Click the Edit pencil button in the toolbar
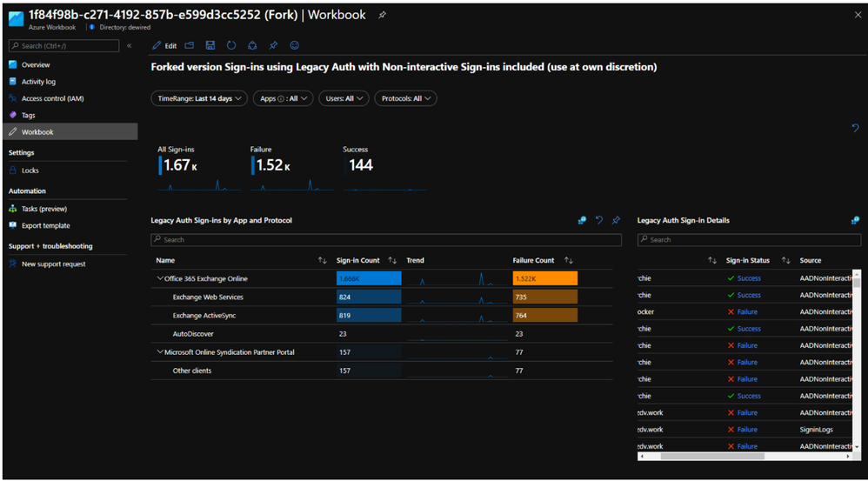This screenshot has height=481, width=868. (x=164, y=45)
